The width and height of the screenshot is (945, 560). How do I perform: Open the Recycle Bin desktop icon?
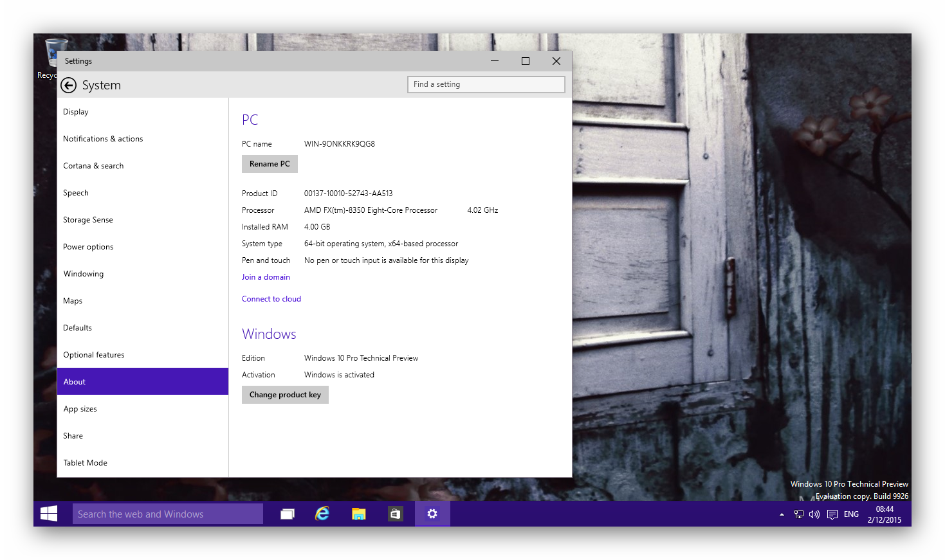coord(51,59)
